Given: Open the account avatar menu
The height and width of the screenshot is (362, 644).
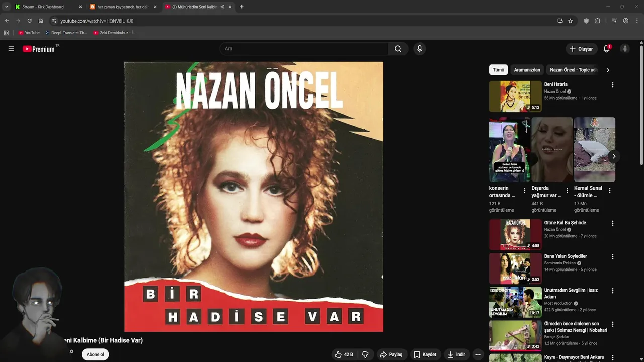Looking at the screenshot, I should click(625, 49).
